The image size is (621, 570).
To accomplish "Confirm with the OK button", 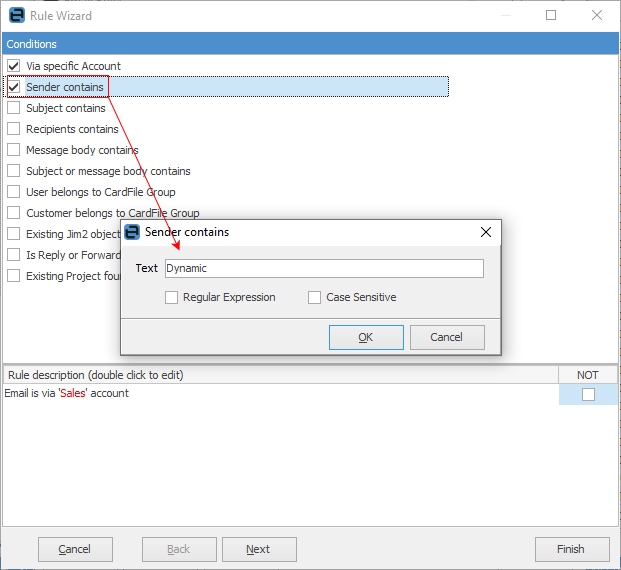I will point(366,337).
